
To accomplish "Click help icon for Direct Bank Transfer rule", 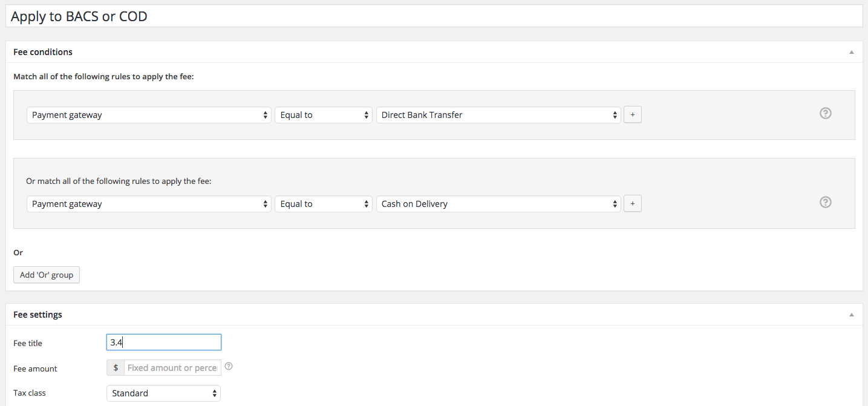I will pyautogui.click(x=825, y=113).
